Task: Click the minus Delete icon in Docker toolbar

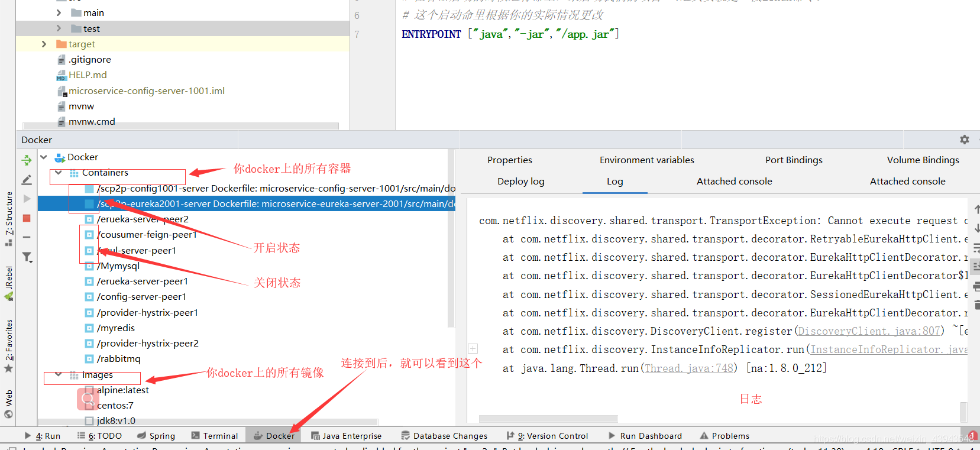Action: [x=27, y=237]
